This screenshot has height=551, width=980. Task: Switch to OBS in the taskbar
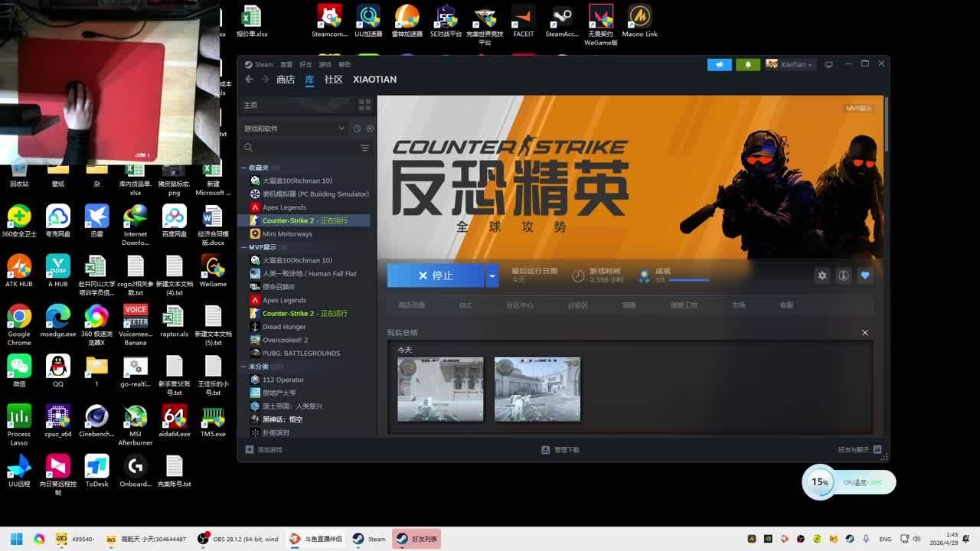238,539
